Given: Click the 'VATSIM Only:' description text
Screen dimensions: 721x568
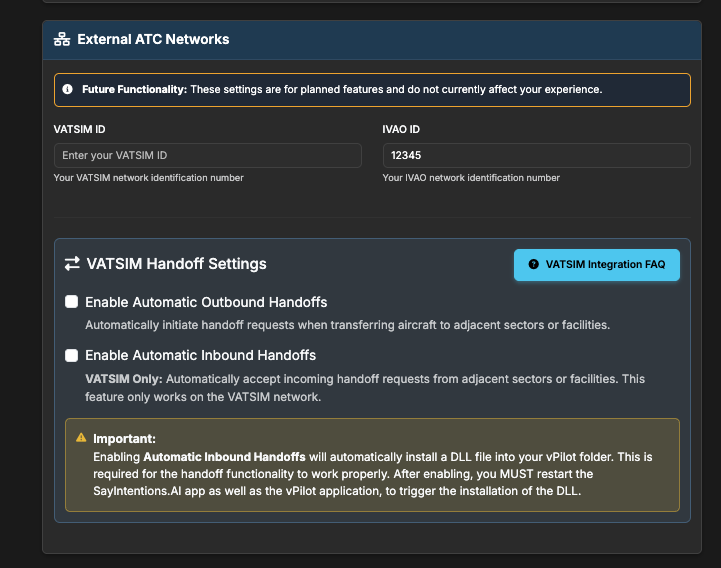Looking at the screenshot, I should (365, 388).
